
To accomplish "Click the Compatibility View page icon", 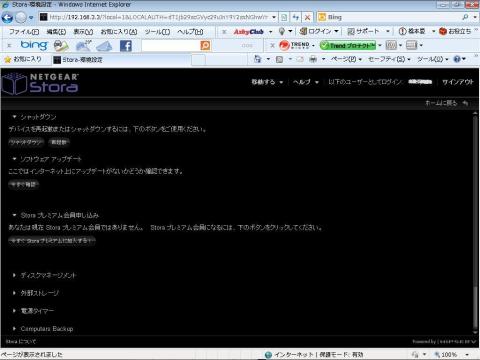I will [284, 17].
